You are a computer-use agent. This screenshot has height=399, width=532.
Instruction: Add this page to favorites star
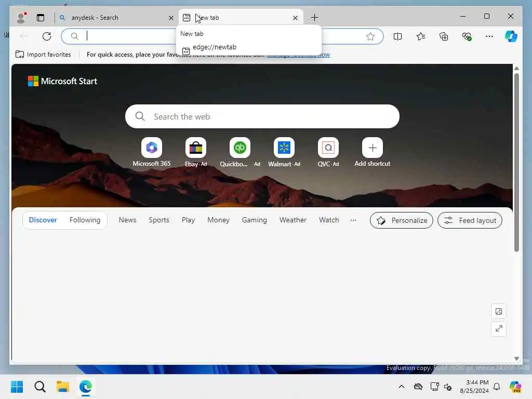(370, 36)
